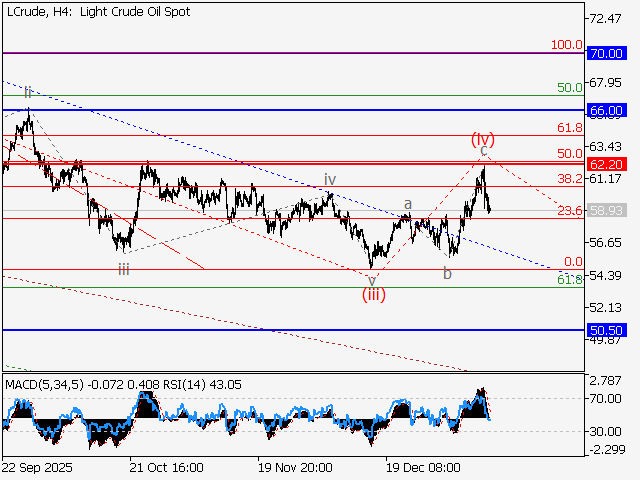The width and height of the screenshot is (640, 480).
Task: Select the red Fibonacci 0.0 level label
Action: tap(573, 262)
